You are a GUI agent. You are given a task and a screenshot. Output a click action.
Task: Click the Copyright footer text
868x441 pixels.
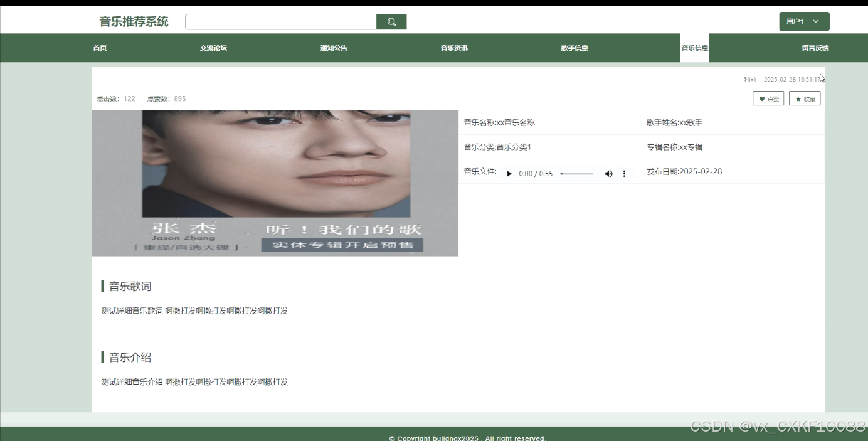[467, 438]
